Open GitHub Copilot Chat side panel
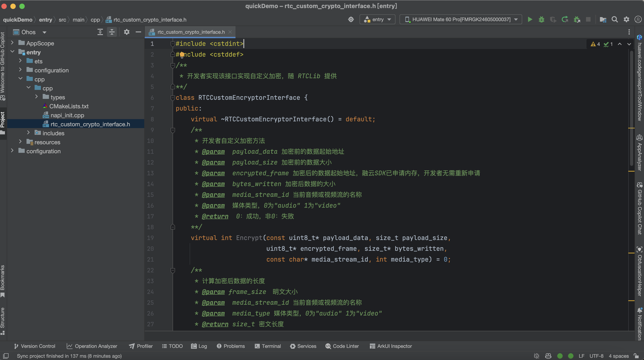The width and height of the screenshot is (644, 360). click(x=639, y=208)
